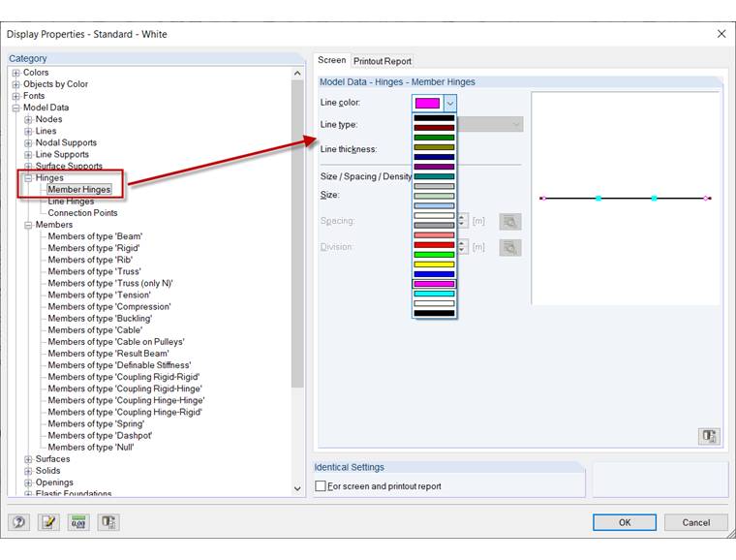Switch to the Screen tab
Image resolution: width=736 pixels, height=560 pixels.
click(331, 60)
